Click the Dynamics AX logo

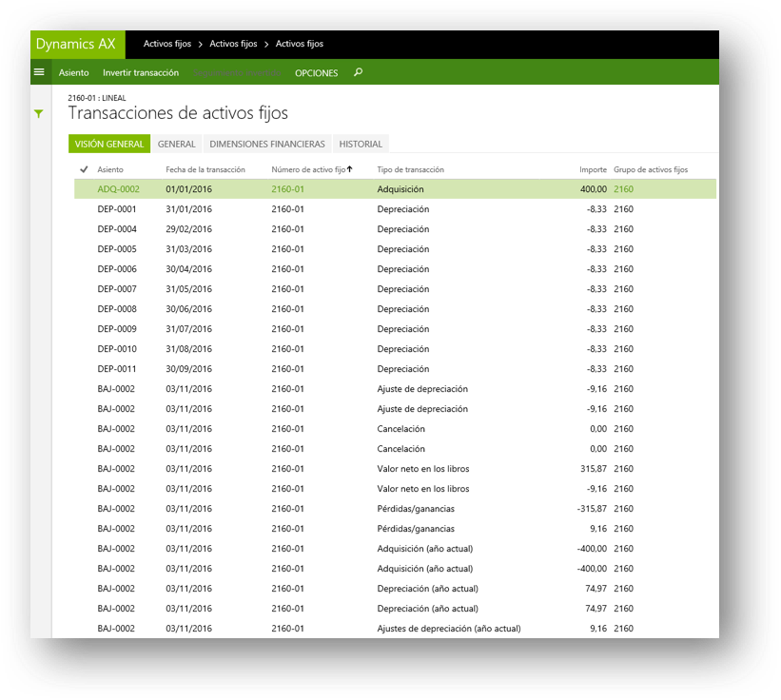[76, 44]
